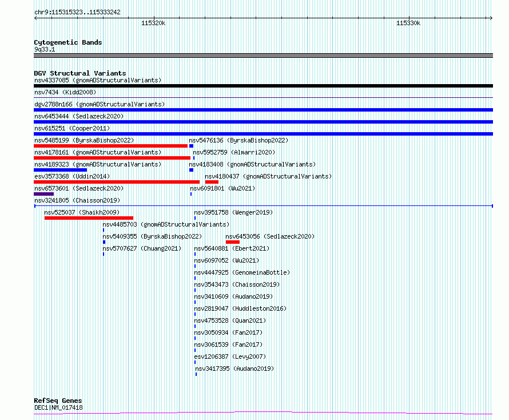Click the red nsv4180437 variant bar
This screenshot has height=420, width=509.
tap(212, 182)
